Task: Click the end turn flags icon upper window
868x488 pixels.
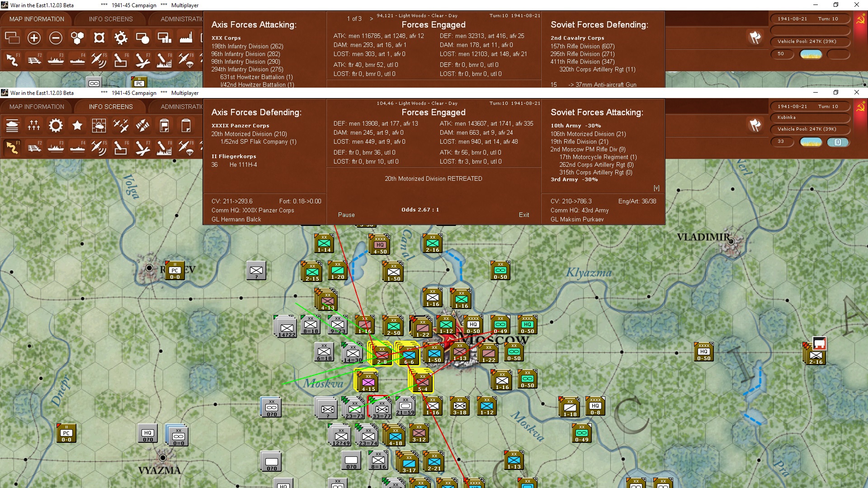Action: point(755,37)
